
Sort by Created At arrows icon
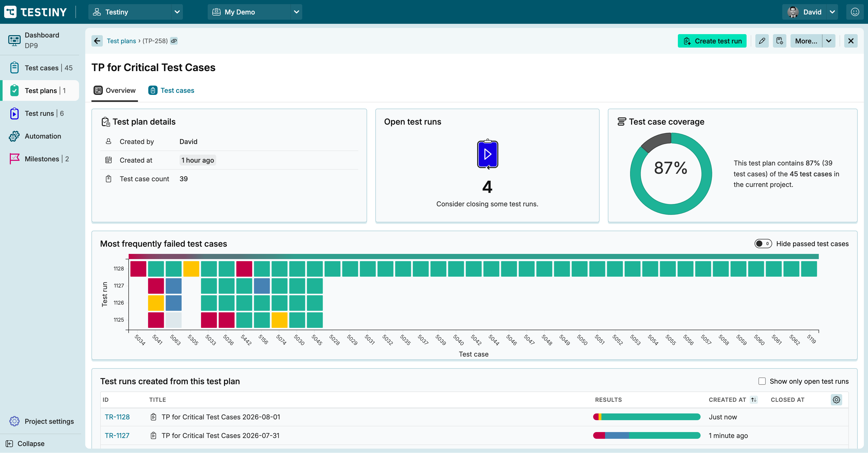click(x=754, y=400)
